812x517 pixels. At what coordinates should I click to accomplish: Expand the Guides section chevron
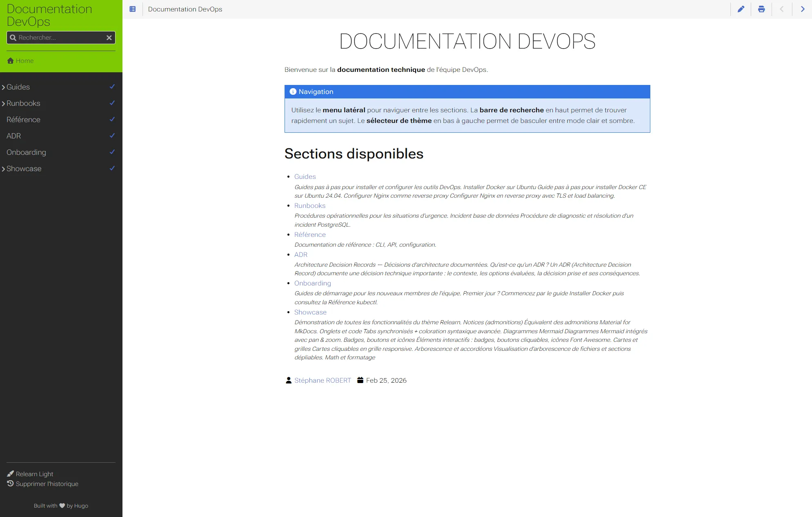[3, 87]
